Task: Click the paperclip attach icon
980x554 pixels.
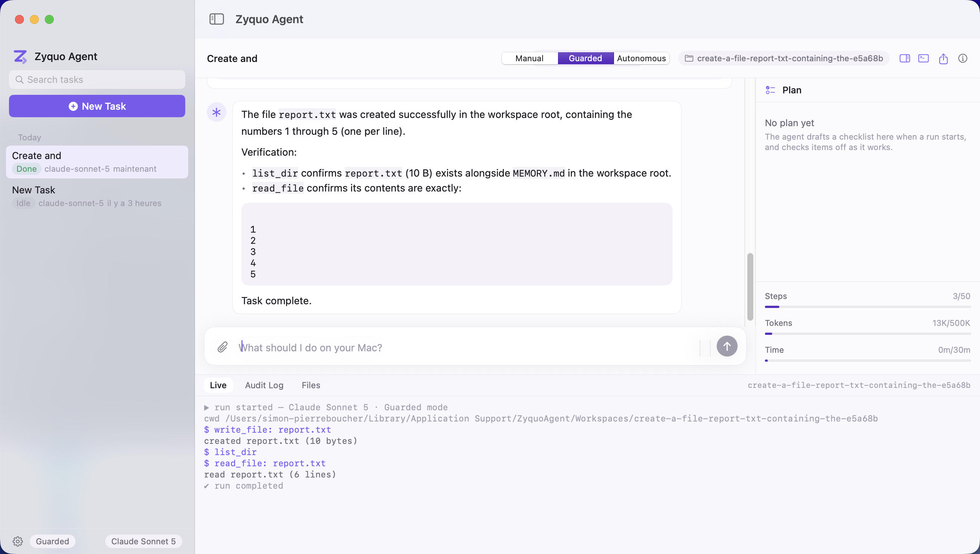Action: 223,347
